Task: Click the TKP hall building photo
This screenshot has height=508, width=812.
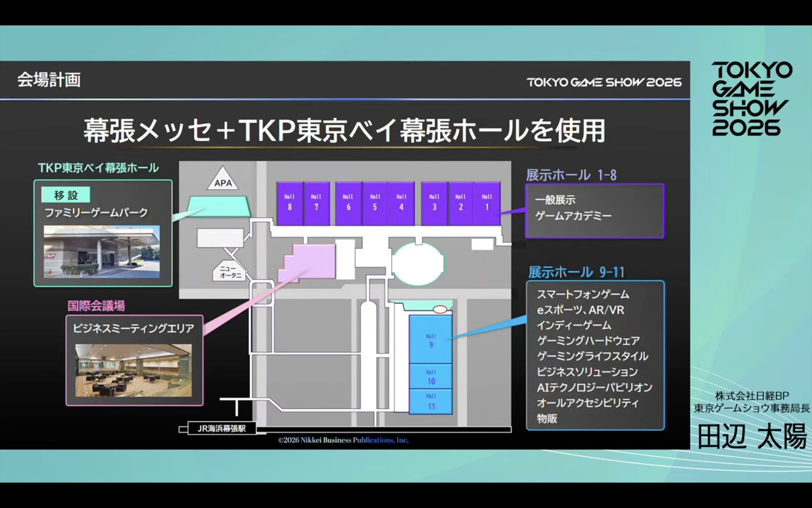Action: (x=102, y=252)
